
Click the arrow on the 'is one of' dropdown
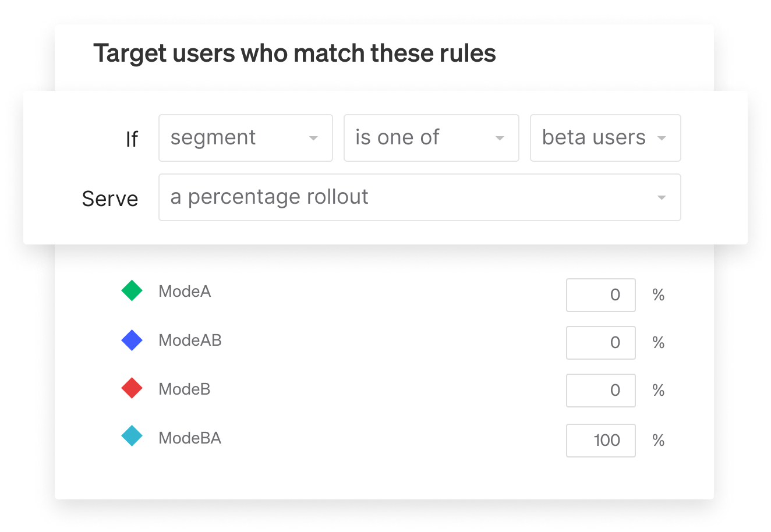(x=500, y=139)
